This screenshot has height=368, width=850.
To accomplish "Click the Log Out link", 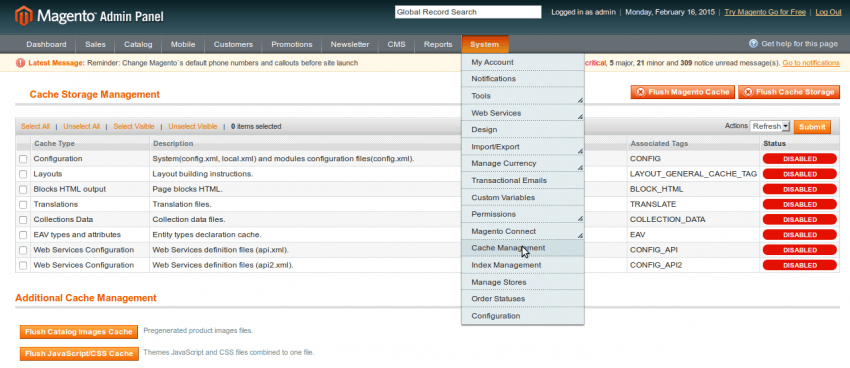I will click(828, 12).
